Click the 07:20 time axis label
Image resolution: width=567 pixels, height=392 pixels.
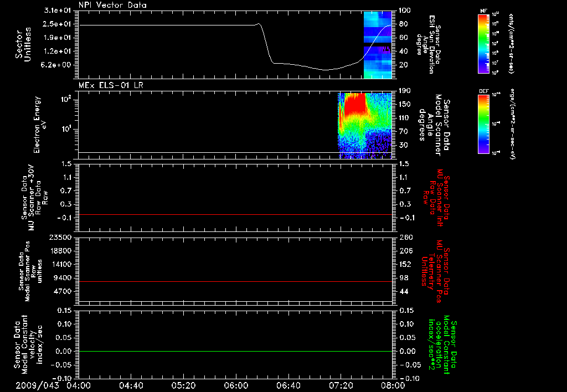[x=341, y=385]
